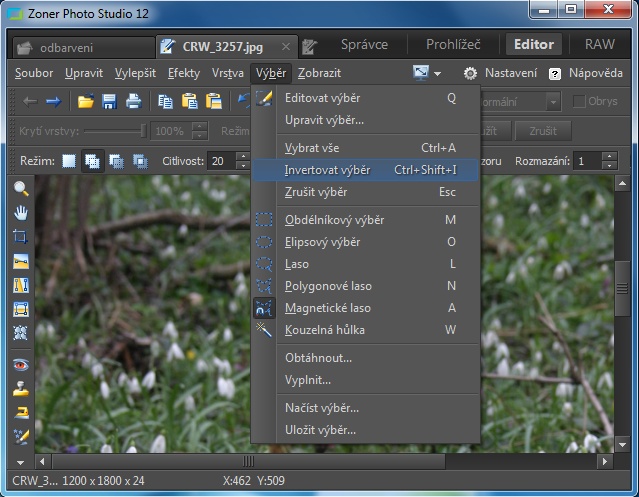
Task: Click the new editor tab icon
Action: tap(310, 47)
